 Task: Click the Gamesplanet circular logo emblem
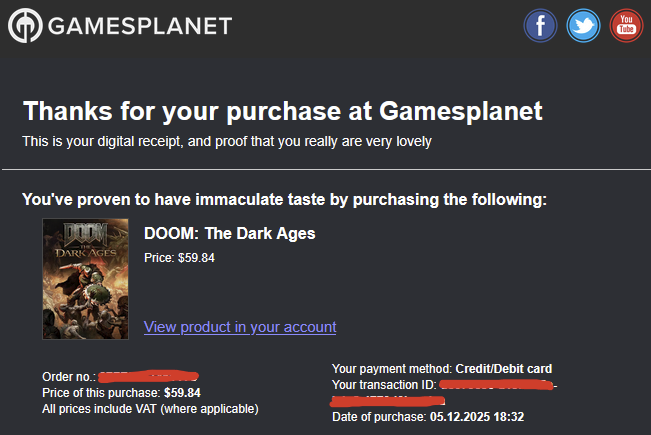click(25, 25)
